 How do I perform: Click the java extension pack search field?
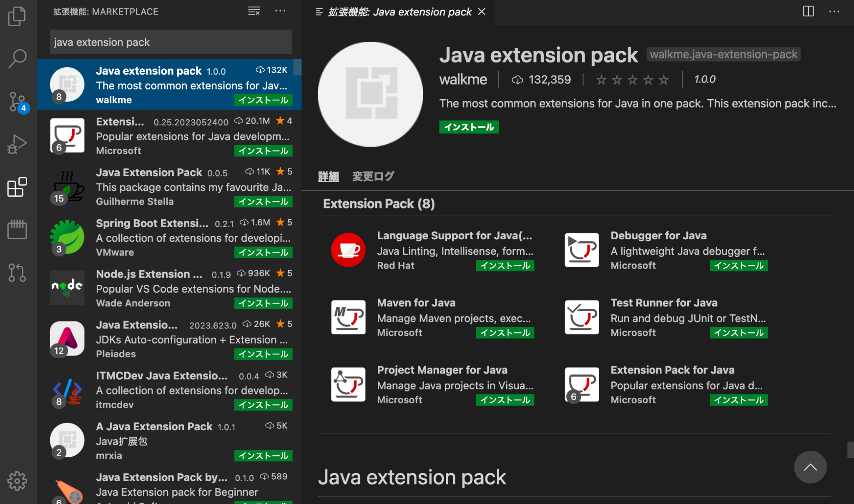[x=171, y=42]
